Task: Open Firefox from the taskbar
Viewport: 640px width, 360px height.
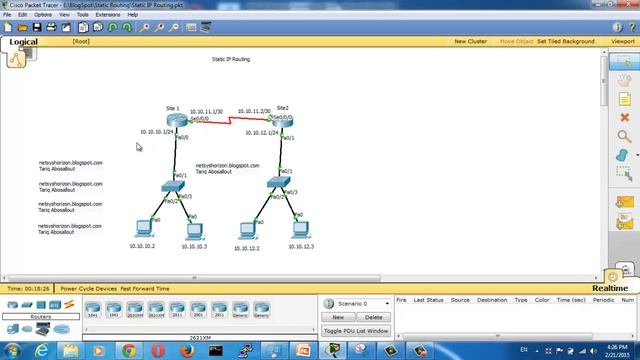Action: point(187,351)
